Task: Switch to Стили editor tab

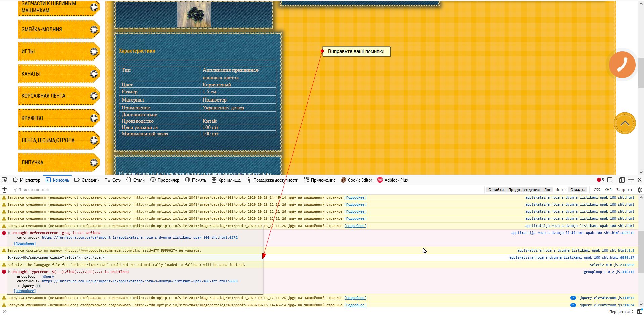Action: click(135, 180)
